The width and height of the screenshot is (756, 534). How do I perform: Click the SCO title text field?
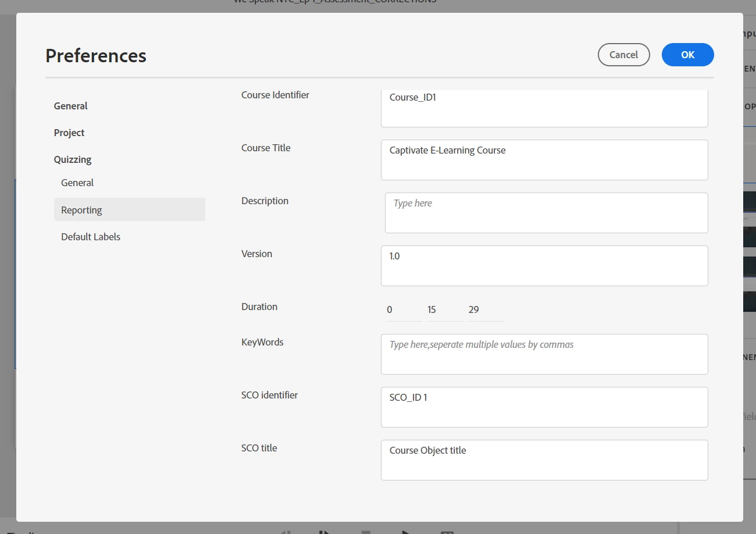tap(544, 460)
